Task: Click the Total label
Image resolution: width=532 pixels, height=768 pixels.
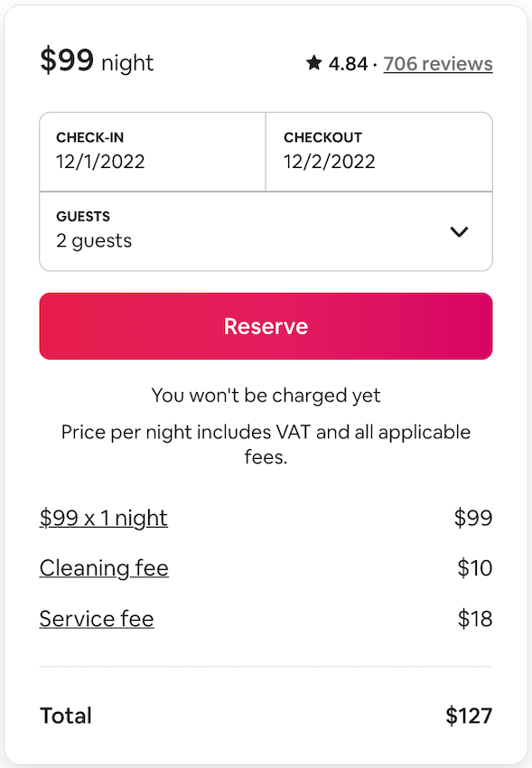Action: coord(66,716)
